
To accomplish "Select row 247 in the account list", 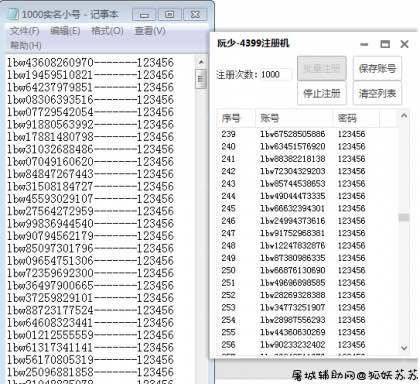I will [x=307, y=233].
